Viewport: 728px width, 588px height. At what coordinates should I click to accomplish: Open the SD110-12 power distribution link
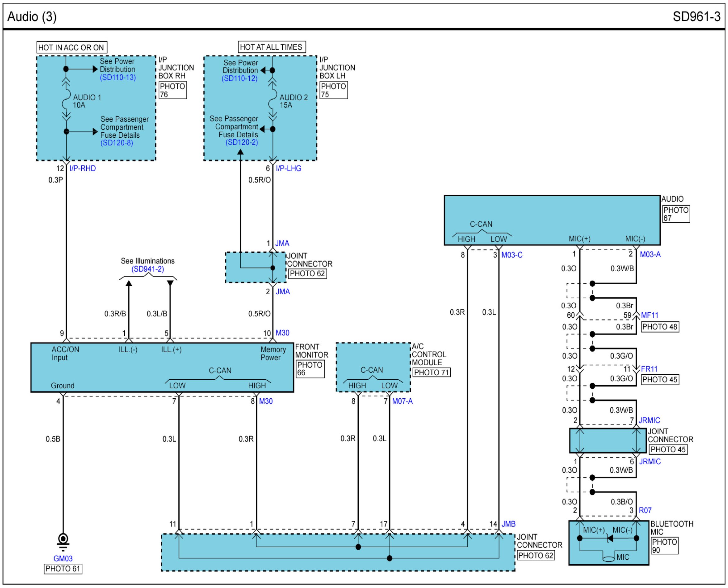pos(239,78)
